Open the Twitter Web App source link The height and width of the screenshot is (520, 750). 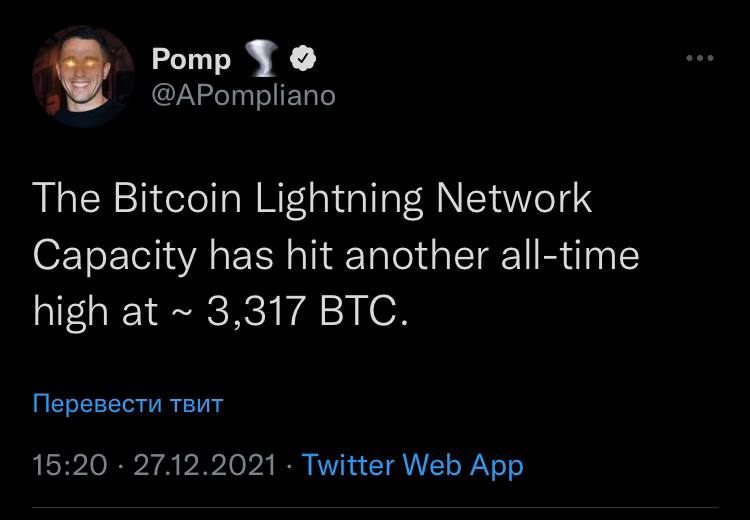(412, 465)
